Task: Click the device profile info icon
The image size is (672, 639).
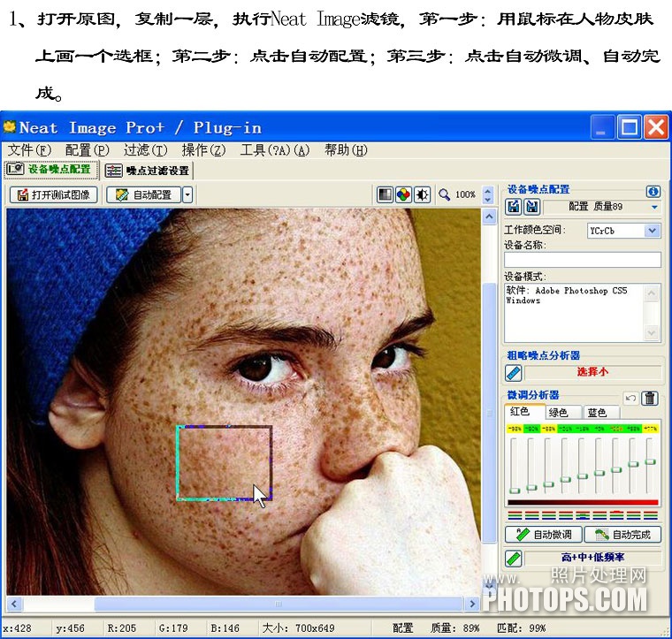Action: pos(653,191)
